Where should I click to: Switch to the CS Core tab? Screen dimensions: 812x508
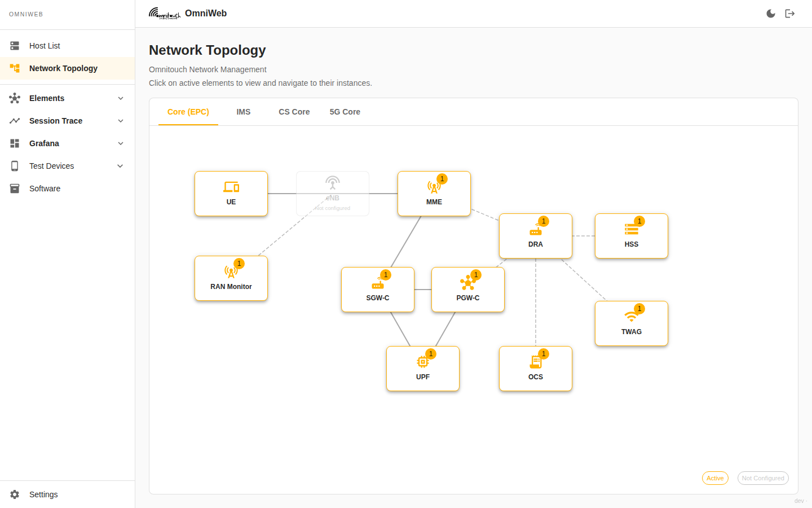click(x=294, y=112)
